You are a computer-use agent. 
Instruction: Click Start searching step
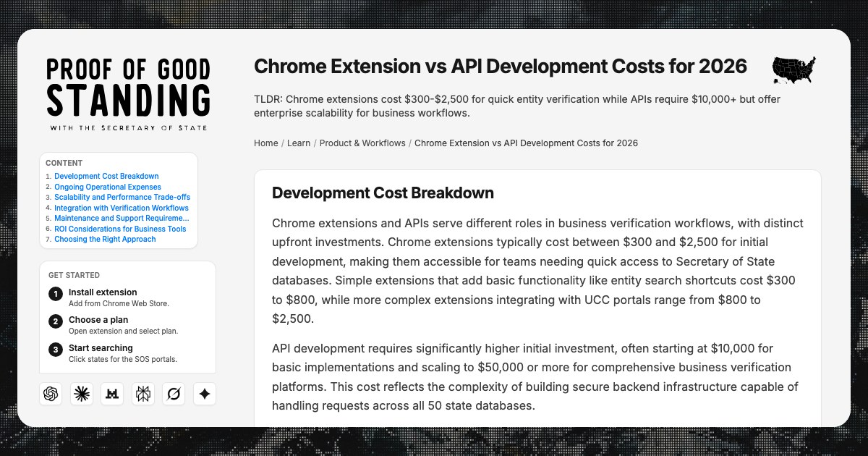pos(101,348)
